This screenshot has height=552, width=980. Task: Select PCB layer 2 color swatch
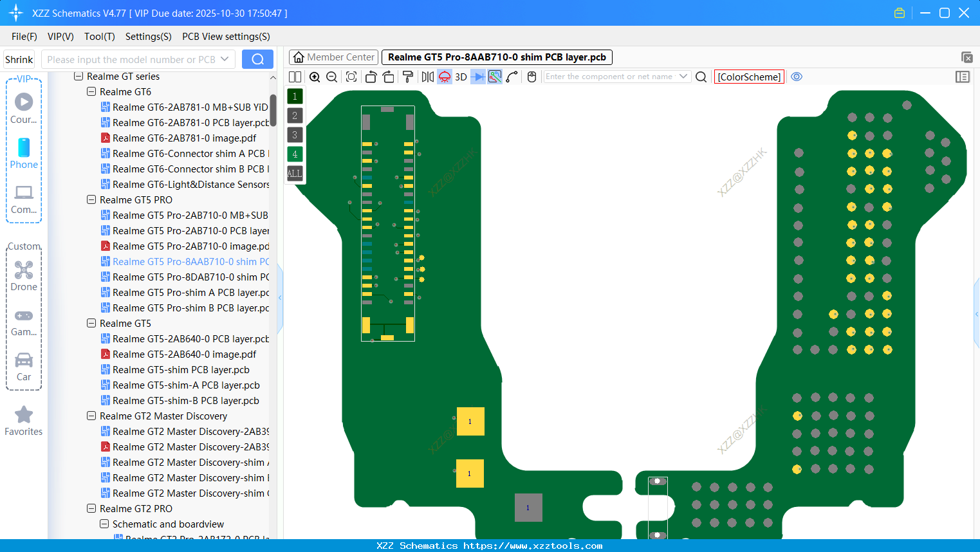(294, 115)
